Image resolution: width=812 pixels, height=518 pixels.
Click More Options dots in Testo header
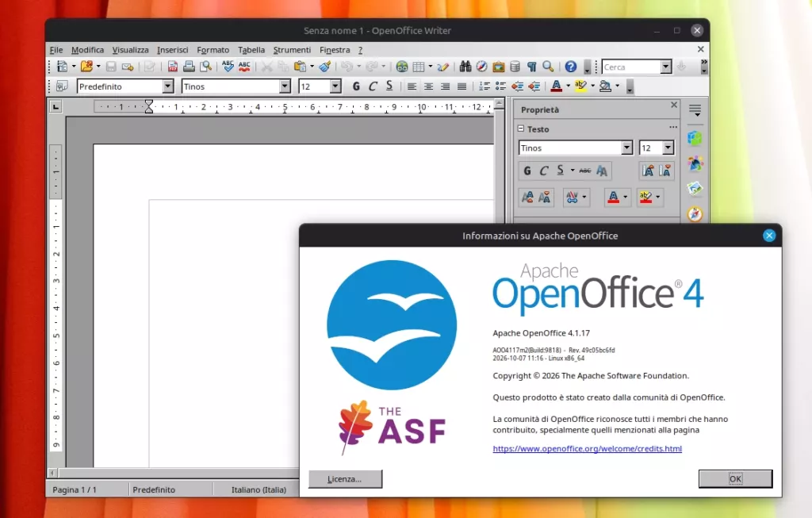[672, 127]
